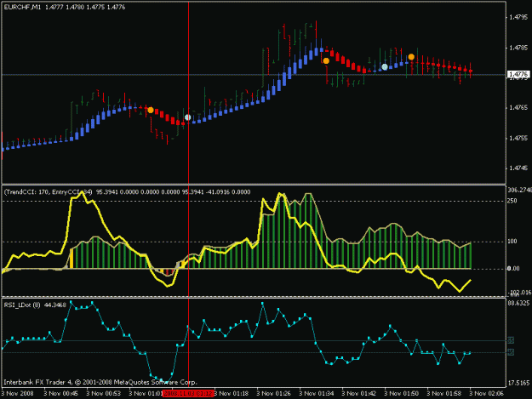Click the red 2008.11.03 01:12 date label

pyautogui.click(x=188, y=394)
